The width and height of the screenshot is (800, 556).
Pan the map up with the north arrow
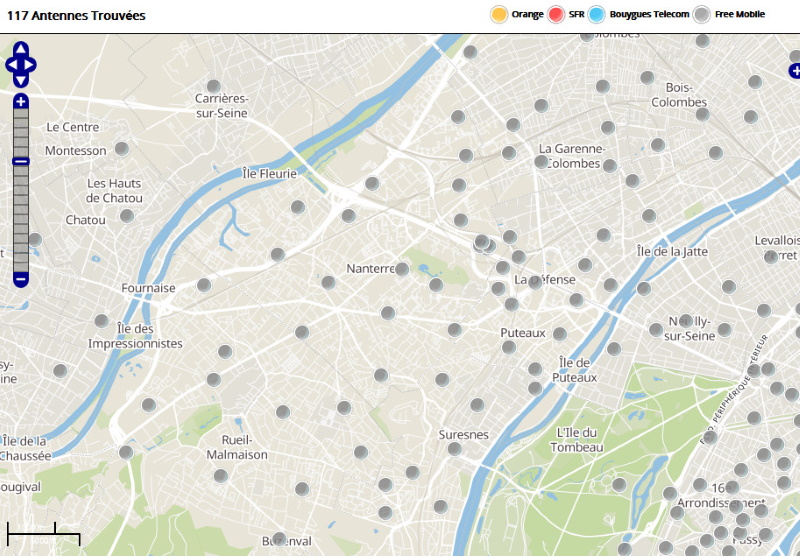coord(21,48)
